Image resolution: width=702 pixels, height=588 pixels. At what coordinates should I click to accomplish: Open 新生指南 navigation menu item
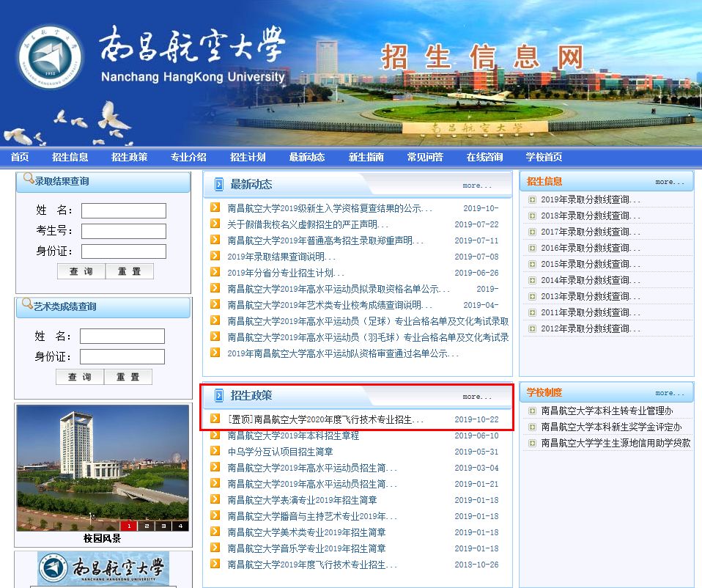point(366,157)
